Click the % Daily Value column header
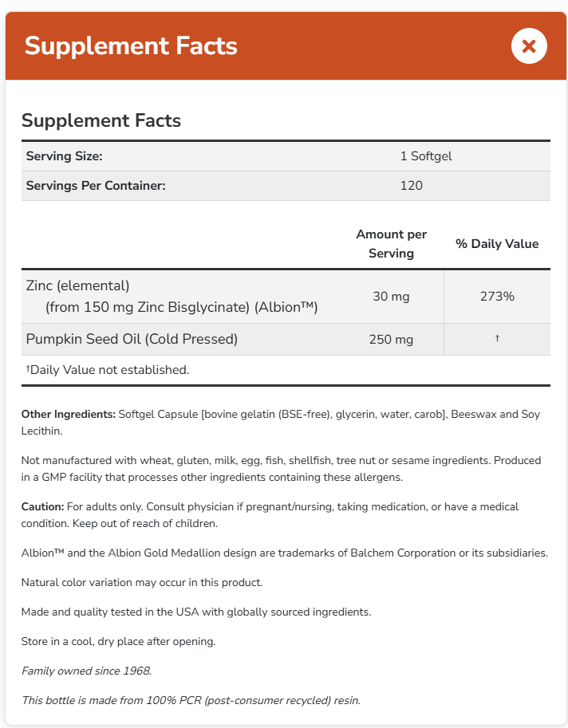Image resolution: width=568 pixels, height=728 pixels. pos(497,244)
